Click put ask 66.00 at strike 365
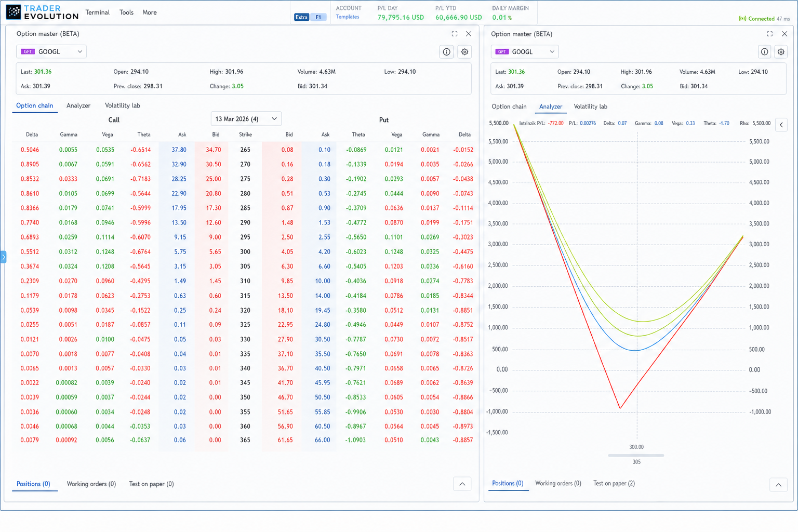This screenshot has width=798, height=532. pyautogui.click(x=322, y=440)
